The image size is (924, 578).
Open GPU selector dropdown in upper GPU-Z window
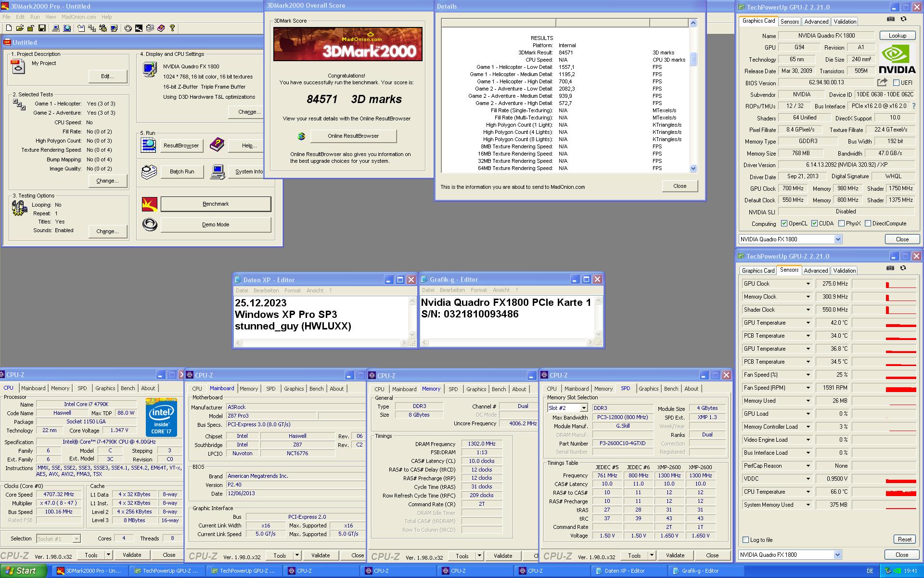(x=838, y=239)
